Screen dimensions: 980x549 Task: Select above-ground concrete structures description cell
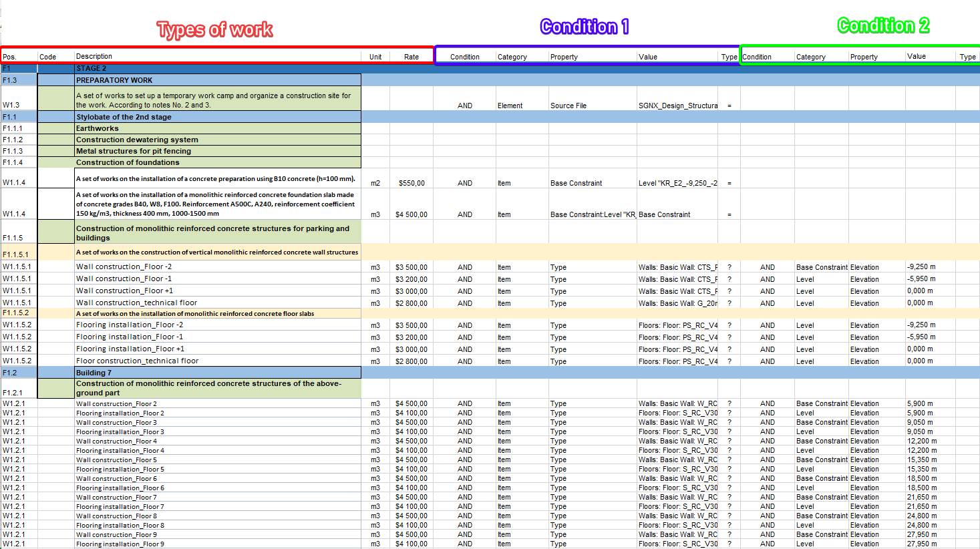click(x=217, y=388)
